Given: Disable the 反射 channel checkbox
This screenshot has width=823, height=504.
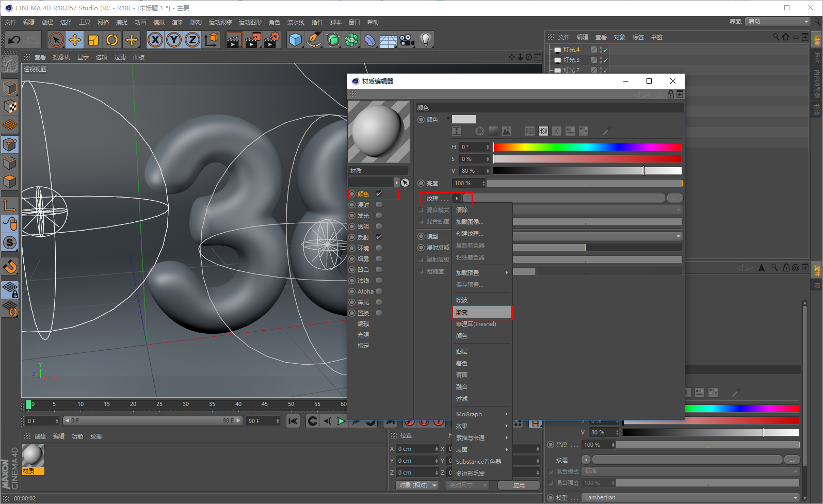Looking at the screenshot, I should click(379, 237).
